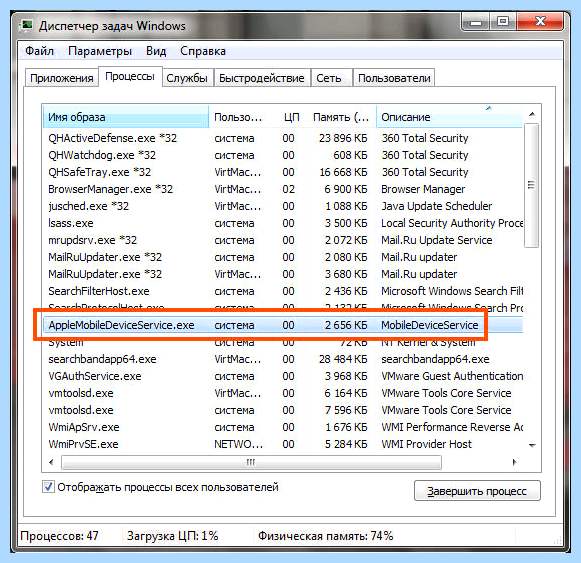Click the Mail.Ru Update Service description
581x563 pixels.
pyautogui.click(x=436, y=240)
